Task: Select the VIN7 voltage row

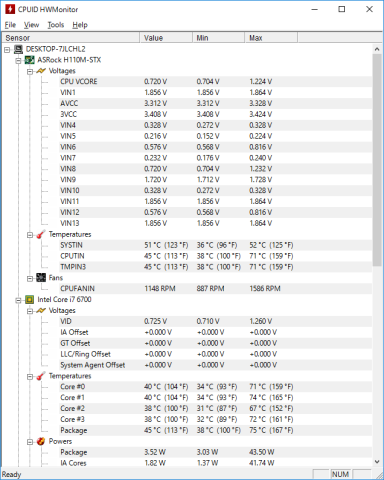Action: (x=216, y=158)
